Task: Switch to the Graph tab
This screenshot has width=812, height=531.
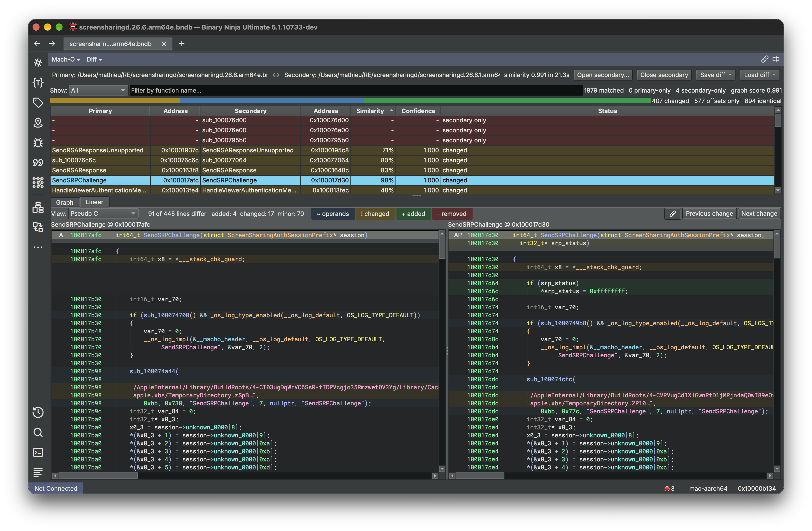Action: 65,202
